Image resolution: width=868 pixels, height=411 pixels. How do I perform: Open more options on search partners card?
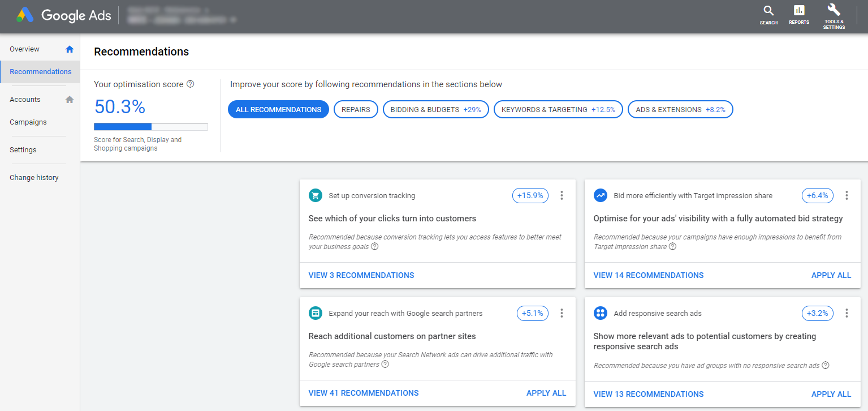562,313
